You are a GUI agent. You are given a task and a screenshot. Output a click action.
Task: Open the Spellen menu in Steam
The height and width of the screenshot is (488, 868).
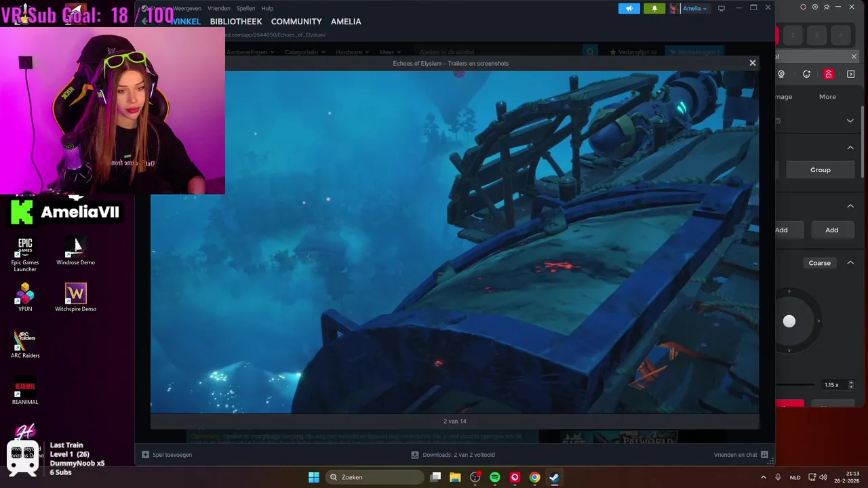(245, 8)
